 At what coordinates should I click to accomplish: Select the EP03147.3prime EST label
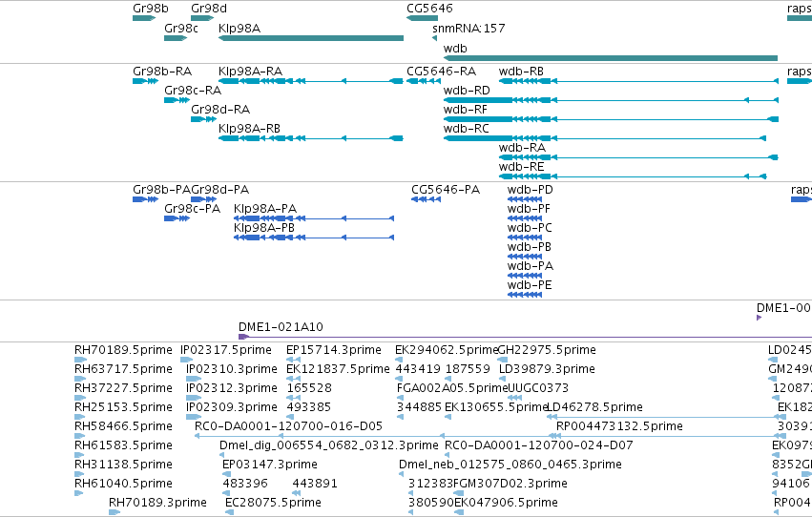tap(270, 465)
